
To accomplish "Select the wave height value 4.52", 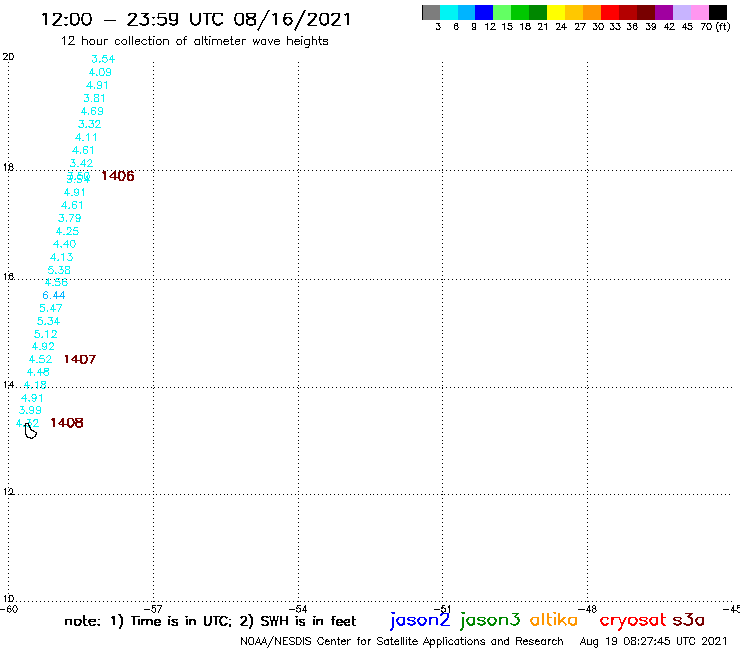I will click(40, 359).
